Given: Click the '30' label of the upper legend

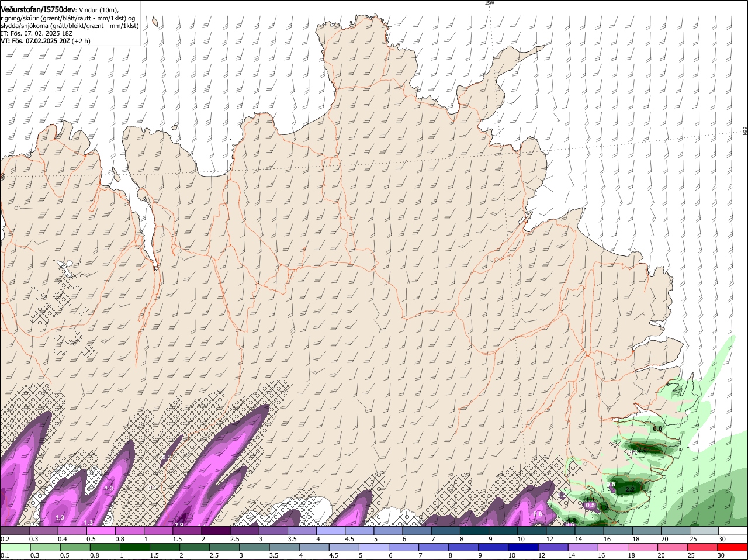Looking at the screenshot, I should 722,539.
